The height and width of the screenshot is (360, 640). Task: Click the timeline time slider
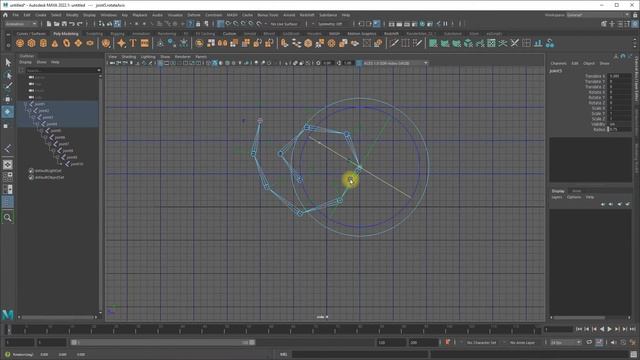click(x=273, y=329)
